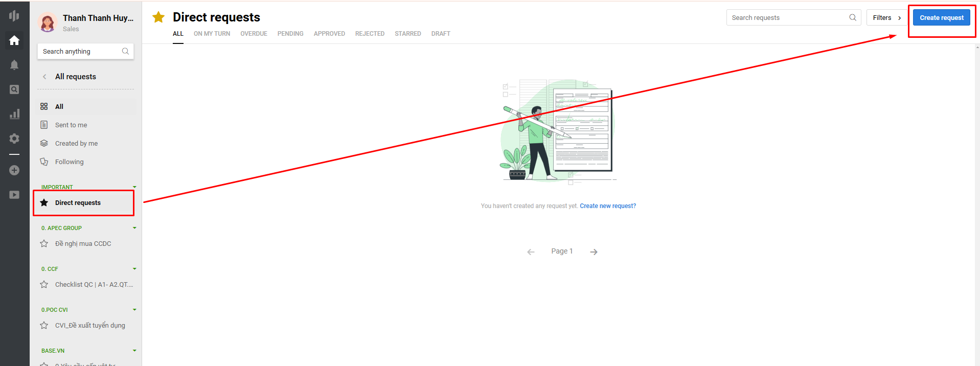Click the 0.POC CVI label
980x366 pixels.
[55, 310]
